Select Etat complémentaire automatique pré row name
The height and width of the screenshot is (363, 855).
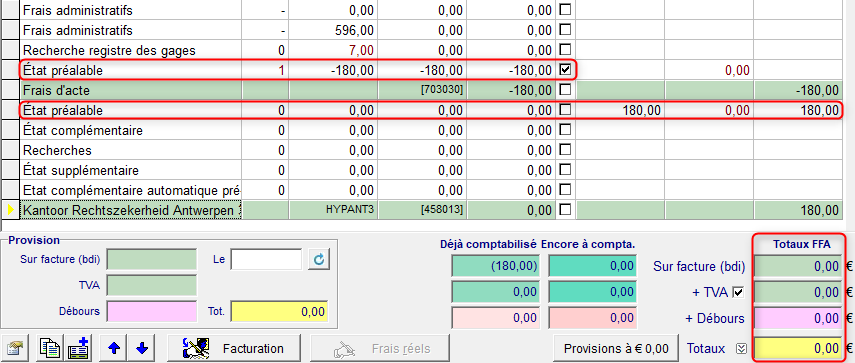click(x=131, y=190)
